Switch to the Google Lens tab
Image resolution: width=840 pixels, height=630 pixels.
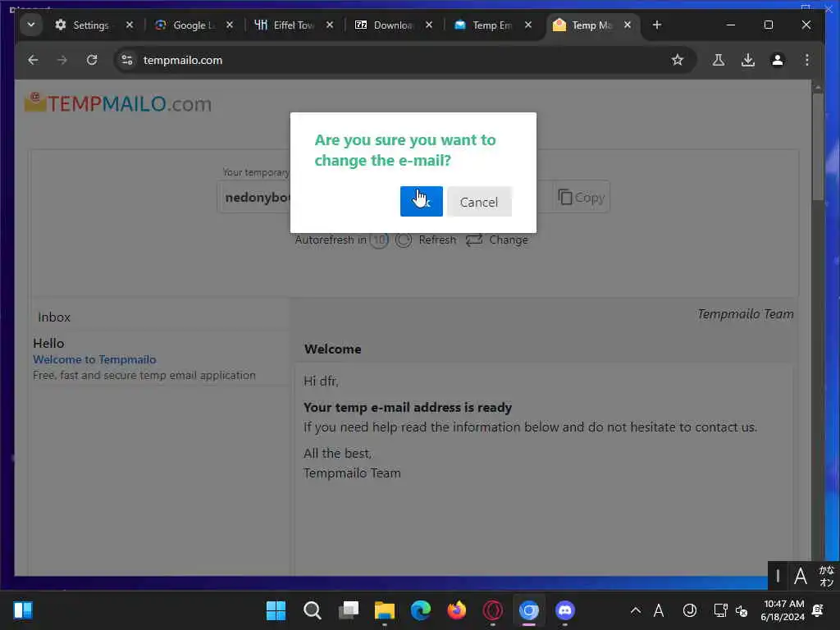[194, 25]
